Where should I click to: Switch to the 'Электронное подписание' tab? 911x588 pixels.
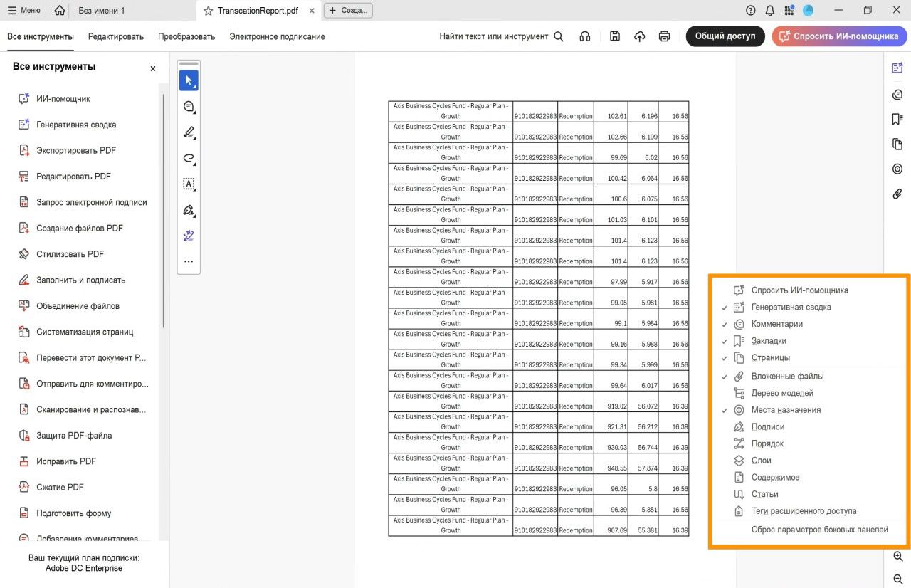pos(277,36)
